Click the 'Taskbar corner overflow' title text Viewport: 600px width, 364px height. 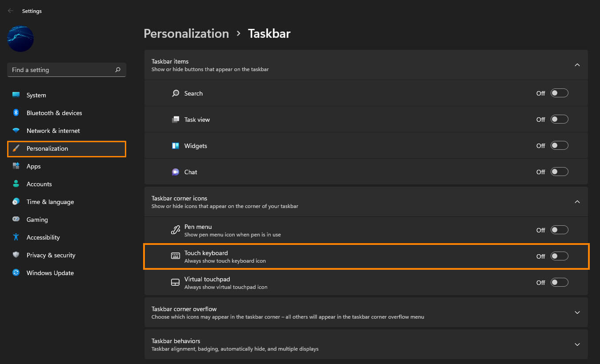pos(184,309)
